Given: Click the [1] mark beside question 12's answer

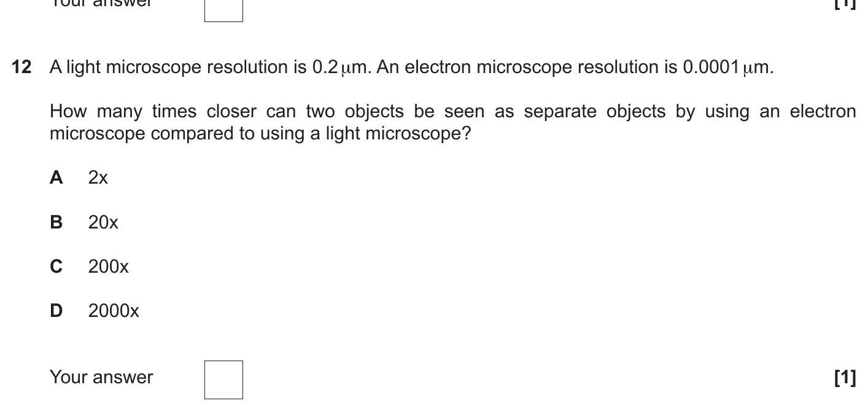Looking at the screenshot, I should (x=845, y=377).
